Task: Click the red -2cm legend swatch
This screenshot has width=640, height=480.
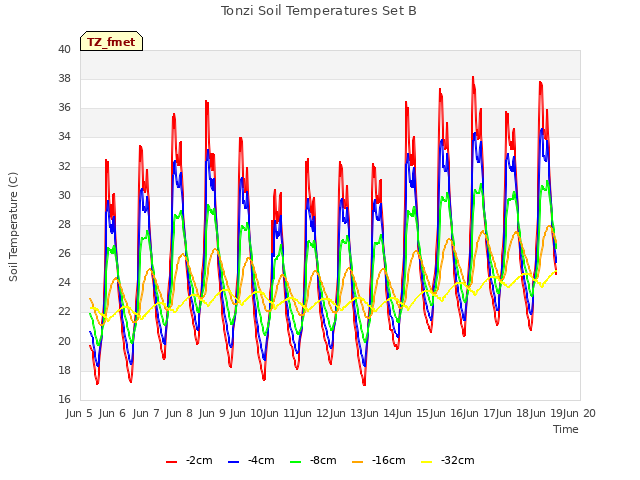Action: click(x=171, y=462)
